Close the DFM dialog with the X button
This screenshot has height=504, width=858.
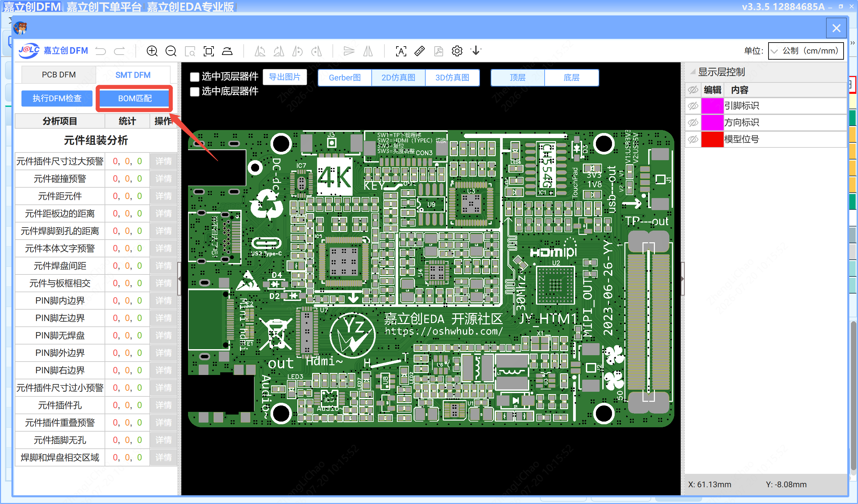point(837,28)
